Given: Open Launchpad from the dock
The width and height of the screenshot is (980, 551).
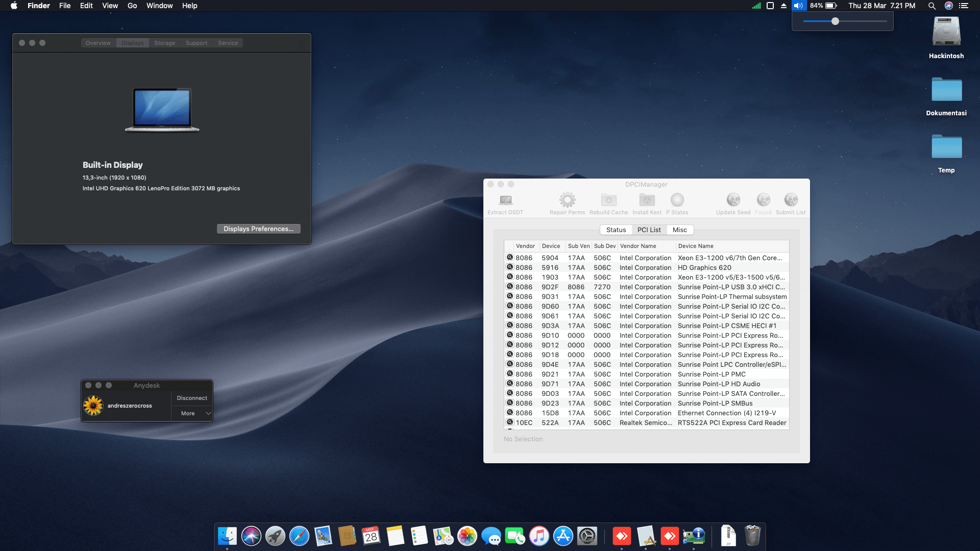Looking at the screenshot, I should tap(275, 536).
